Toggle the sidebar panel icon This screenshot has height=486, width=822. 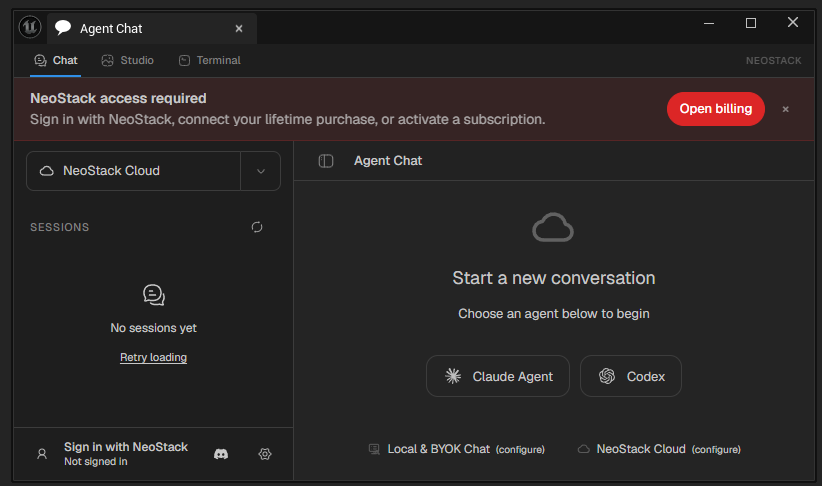pyautogui.click(x=326, y=161)
